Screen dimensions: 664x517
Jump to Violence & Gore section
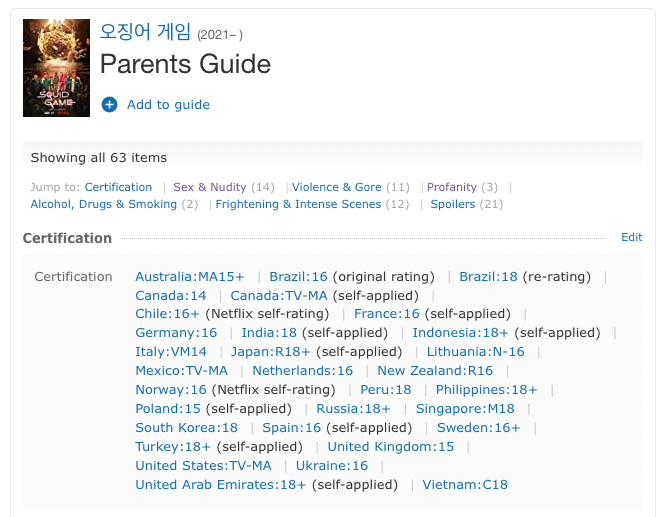(337, 187)
